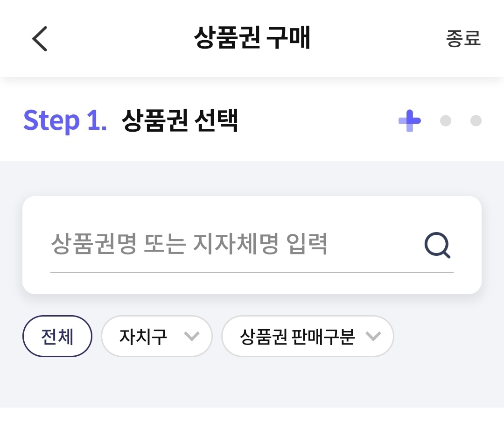
Task: Click the 자치구 label text
Action: [x=143, y=336]
